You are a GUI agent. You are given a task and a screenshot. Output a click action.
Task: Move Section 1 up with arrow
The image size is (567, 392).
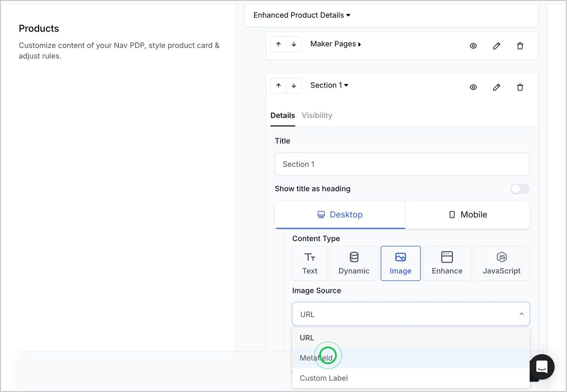pos(279,86)
